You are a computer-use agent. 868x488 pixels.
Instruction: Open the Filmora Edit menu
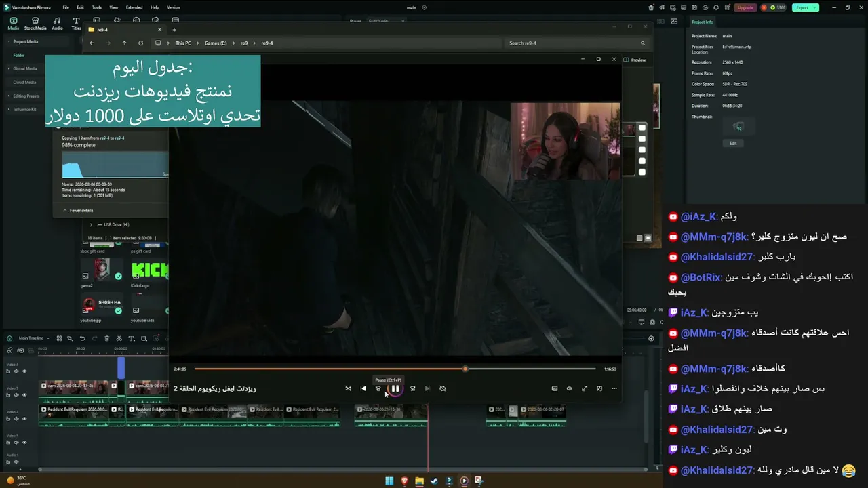81,7
